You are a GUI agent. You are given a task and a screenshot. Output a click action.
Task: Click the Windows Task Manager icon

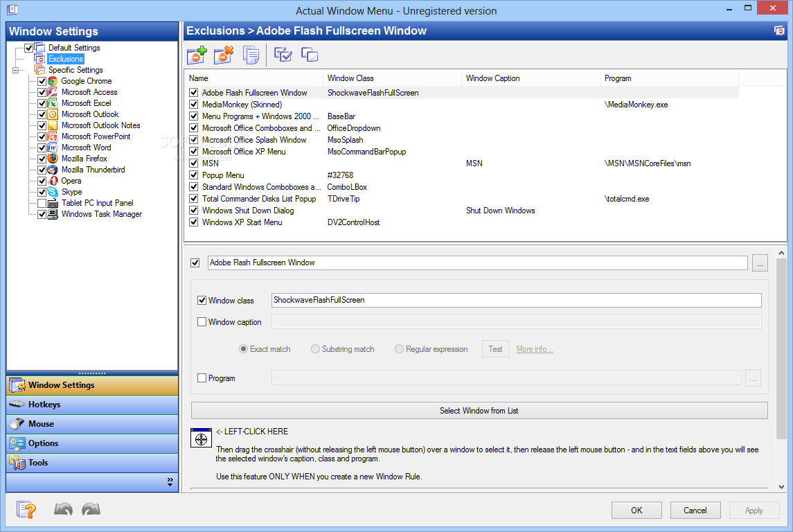(53, 214)
